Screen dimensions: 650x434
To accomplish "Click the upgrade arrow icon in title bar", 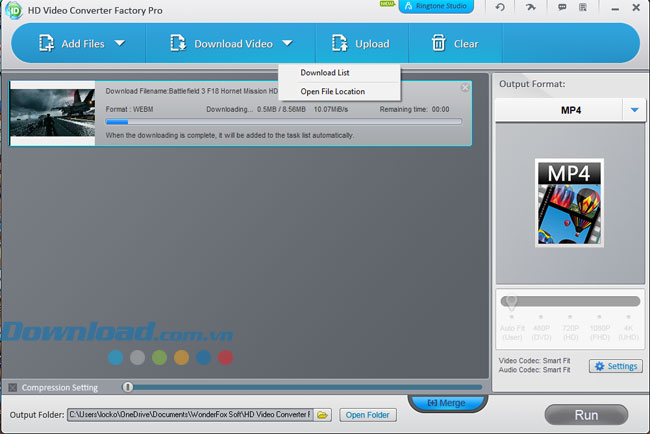I will point(530,7).
